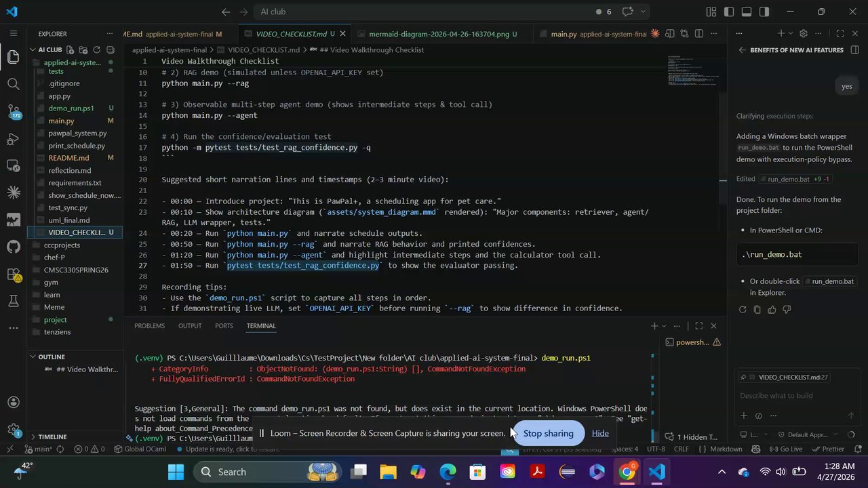
Task: Hide the Loom sharing notification
Action: pyautogui.click(x=599, y=433)
